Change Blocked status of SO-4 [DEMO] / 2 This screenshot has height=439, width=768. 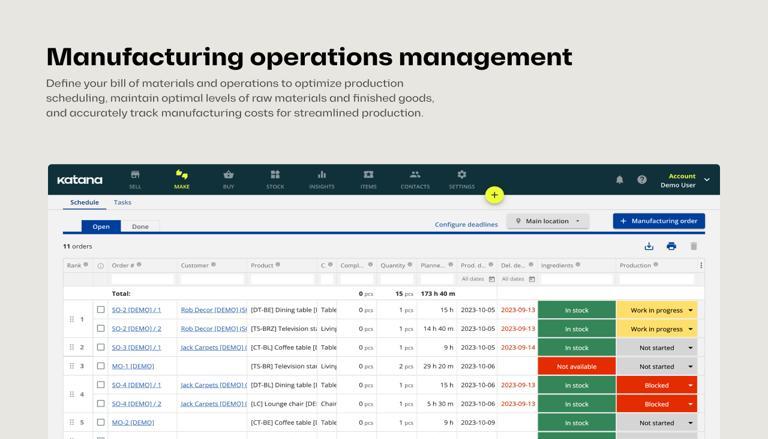(657, 404)
